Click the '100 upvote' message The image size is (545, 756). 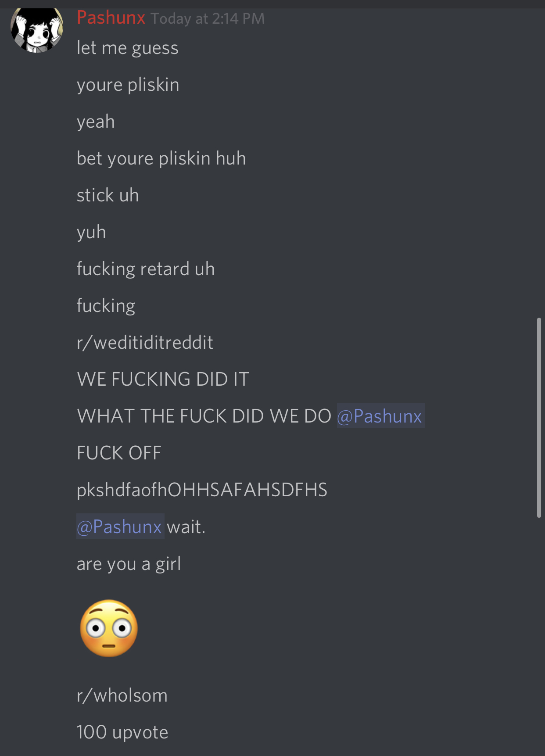tap(122, 732)
